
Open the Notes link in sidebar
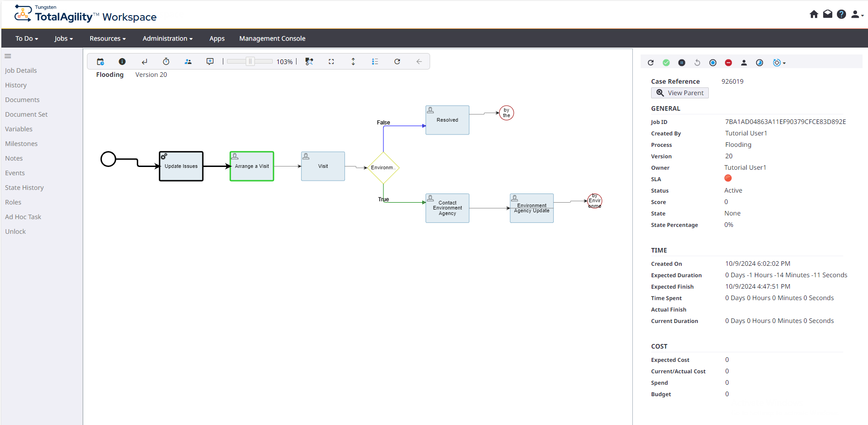(x=14, y=158)
